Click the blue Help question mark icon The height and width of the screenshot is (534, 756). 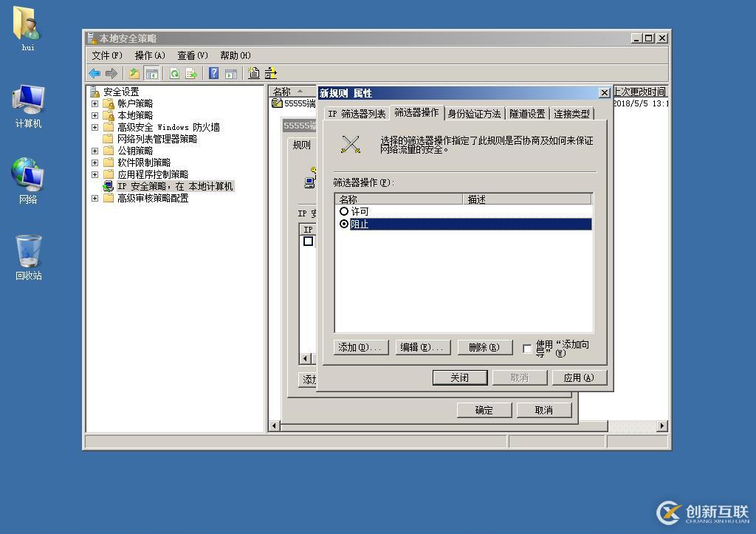(213, 73)
